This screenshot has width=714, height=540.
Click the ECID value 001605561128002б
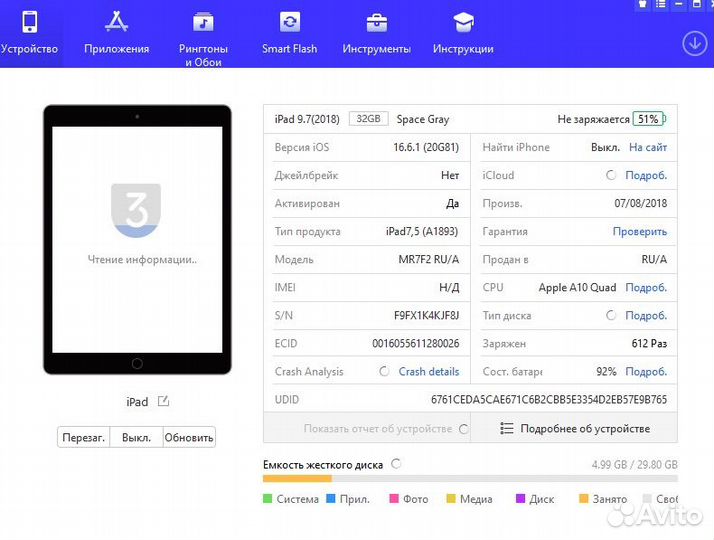click(x=415, y=343)
